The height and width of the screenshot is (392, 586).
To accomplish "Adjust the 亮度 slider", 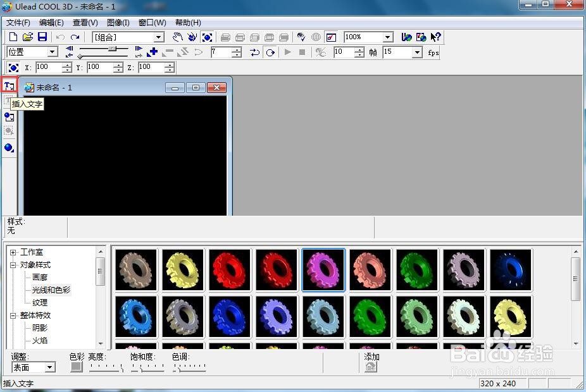I will [106, 369].
